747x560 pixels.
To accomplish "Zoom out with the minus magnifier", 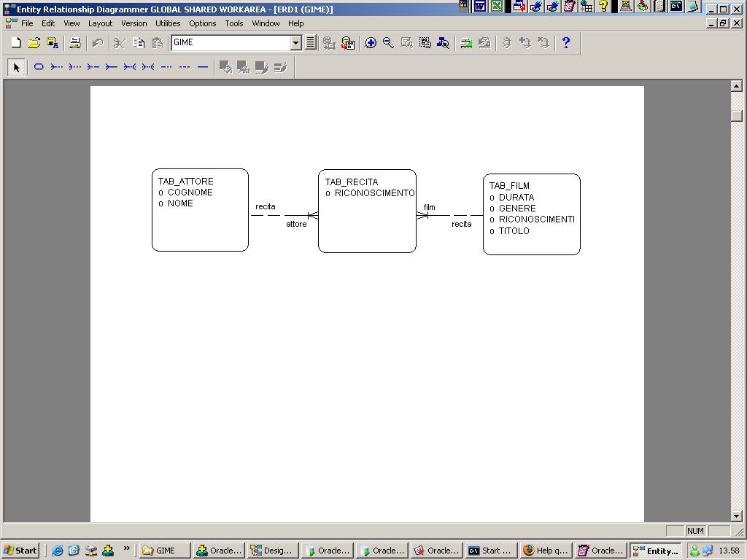I will [x=388, y=43].
